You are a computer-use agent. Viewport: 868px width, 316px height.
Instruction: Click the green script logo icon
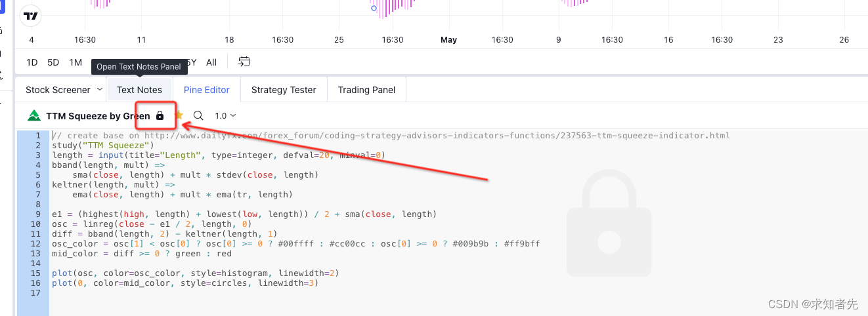(34, 116)
